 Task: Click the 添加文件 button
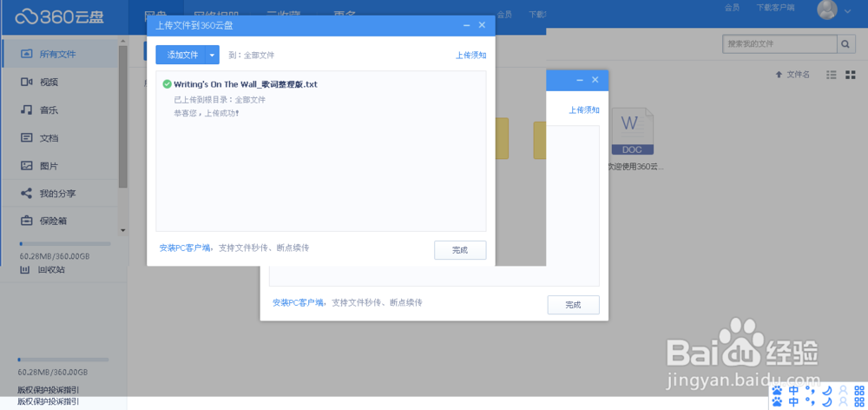pyautogui.click(x=182, y=55)
